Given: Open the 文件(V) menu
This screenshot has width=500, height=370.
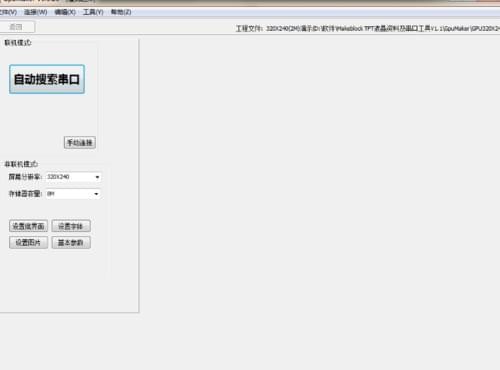Looking at the screenshot, I should point(8,12).
